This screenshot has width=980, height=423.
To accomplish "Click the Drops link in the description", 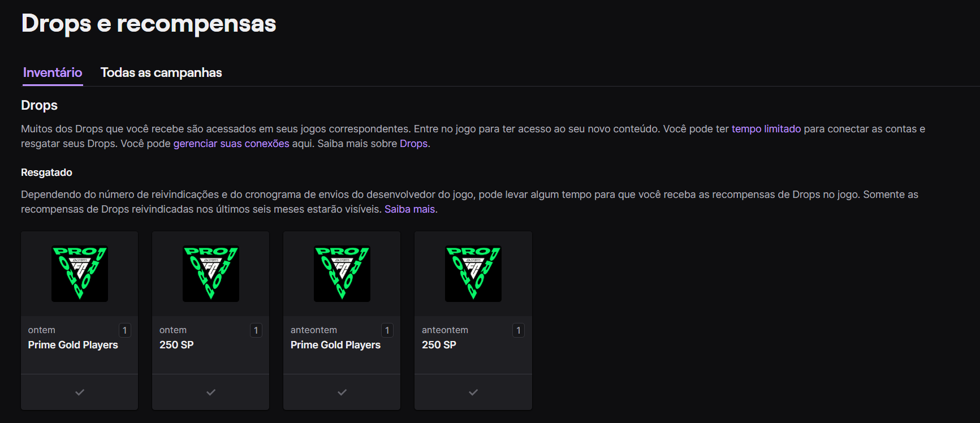I will [413, 144].
